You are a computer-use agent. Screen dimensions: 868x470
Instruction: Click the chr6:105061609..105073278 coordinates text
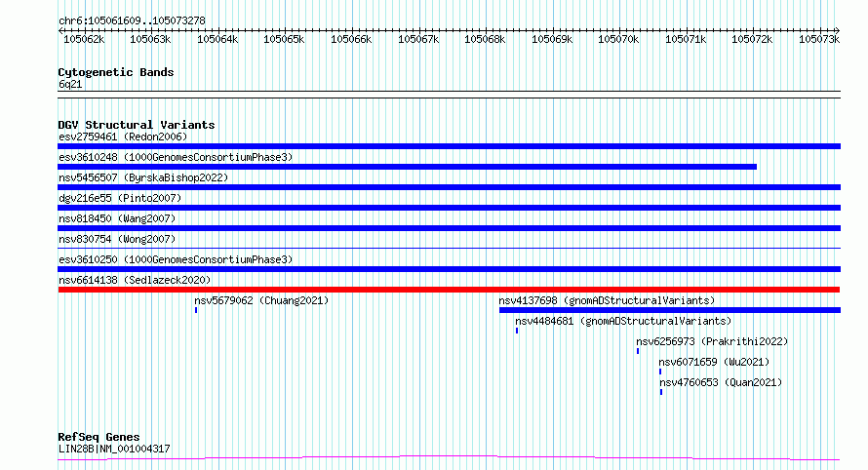132,21
